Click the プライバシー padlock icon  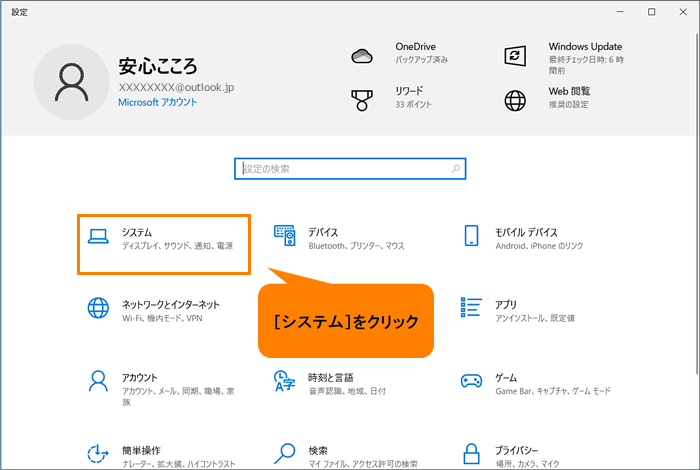[471, 453]
